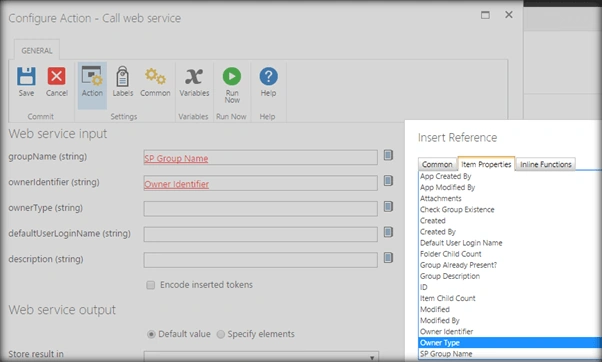
Task: Switch to the Common reference tab
Action: [437, 164]
